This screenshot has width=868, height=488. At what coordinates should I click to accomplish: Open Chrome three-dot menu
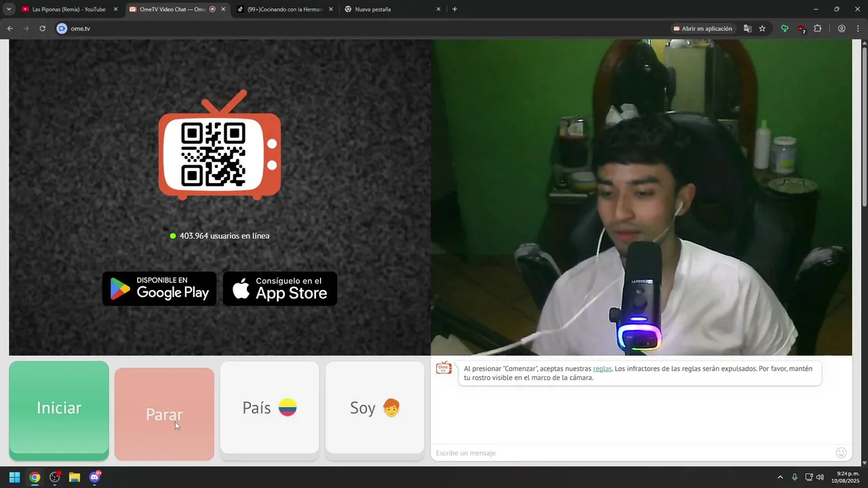[x=859, y=28]
